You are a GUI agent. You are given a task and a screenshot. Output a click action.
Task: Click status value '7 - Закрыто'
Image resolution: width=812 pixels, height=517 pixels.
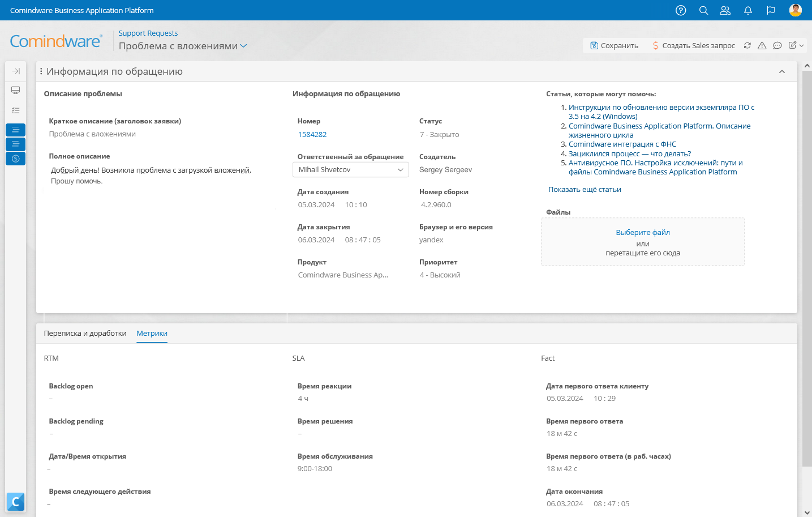point(439,135)
